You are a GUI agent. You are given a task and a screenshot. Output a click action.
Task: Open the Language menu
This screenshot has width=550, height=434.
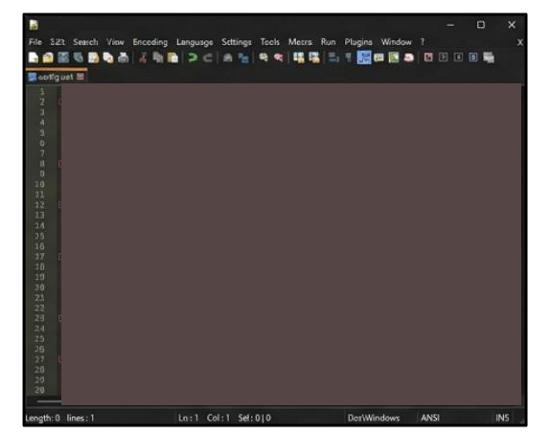(195, 42)
